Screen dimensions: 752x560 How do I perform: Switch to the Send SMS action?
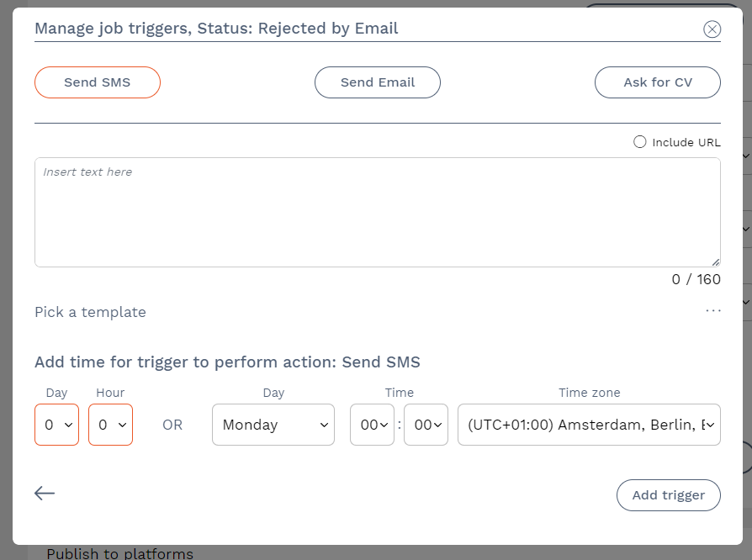point(98,82)
